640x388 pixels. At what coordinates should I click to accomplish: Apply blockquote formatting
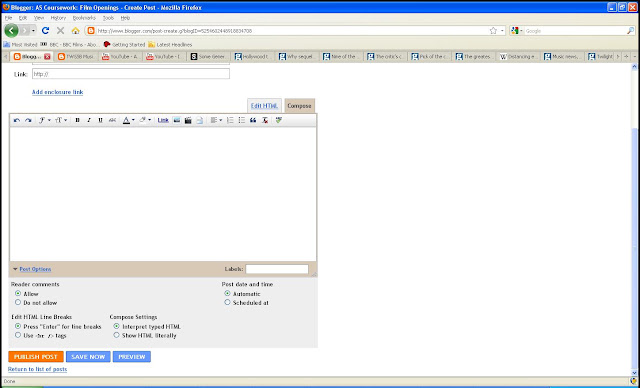[x=253, y=120]
